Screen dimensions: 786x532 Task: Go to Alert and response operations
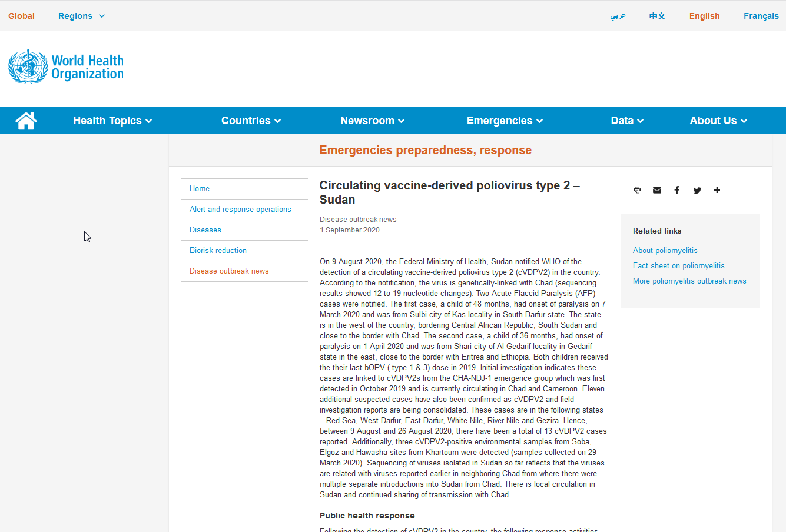coord(240,210)
